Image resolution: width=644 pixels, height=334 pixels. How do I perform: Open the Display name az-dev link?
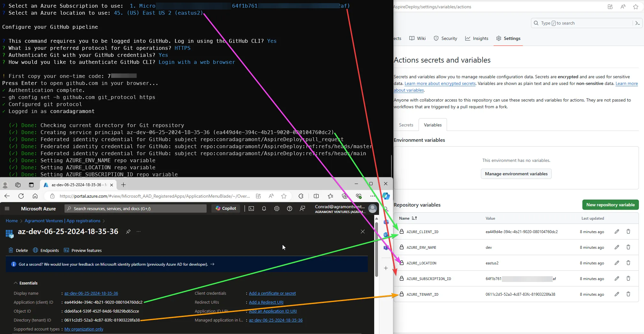pyautogui.click(x=91, y=293)
